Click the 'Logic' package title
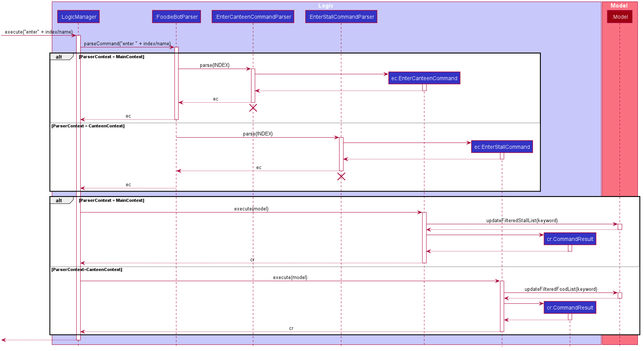The height and width of the screenshot is (351, 644). click(326, 6)
